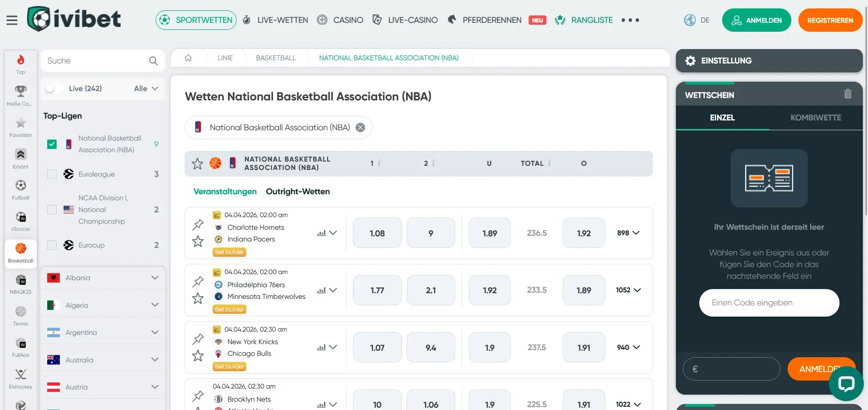Screen dimensions: 868x410
Task: Click the ivibet logo
Action: tap(74, 19)
